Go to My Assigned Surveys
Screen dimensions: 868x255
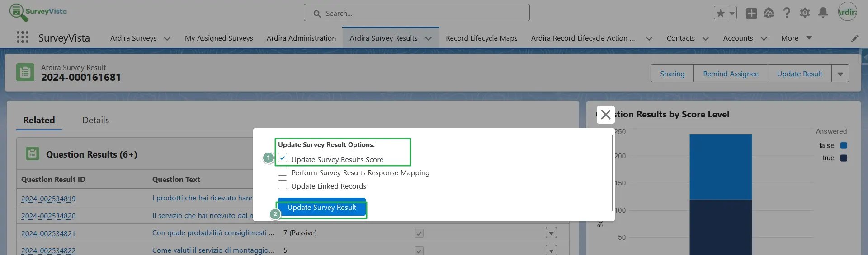tap(219, 38)
